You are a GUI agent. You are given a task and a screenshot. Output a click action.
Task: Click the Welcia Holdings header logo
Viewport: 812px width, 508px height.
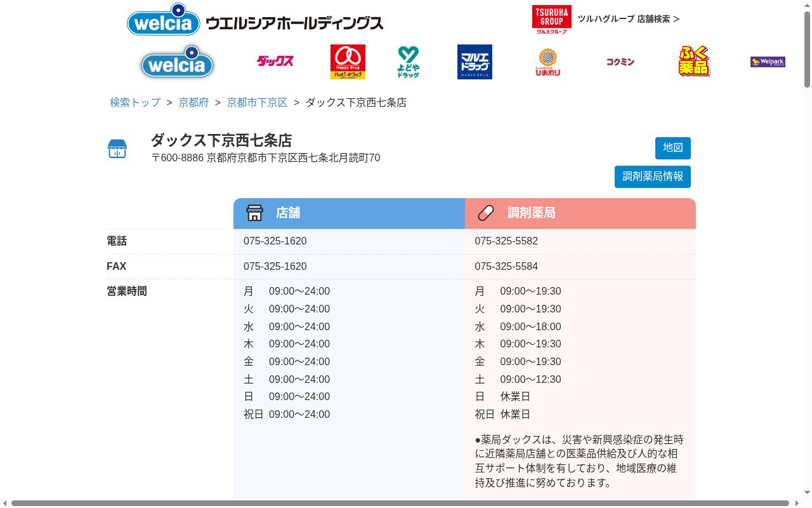pos(255,20)
